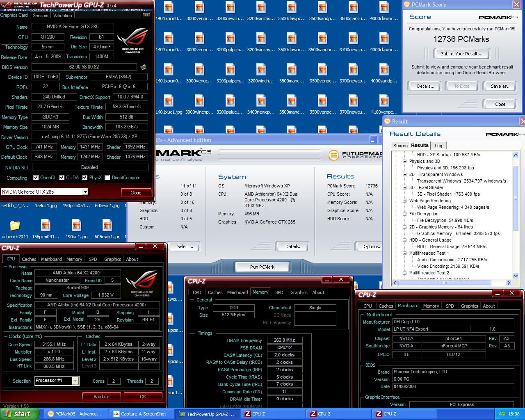The width and height of the screenshot is (525, 420).
Task: Select the 3500clawpc... desktop file icon
Action: coord(292,8)
